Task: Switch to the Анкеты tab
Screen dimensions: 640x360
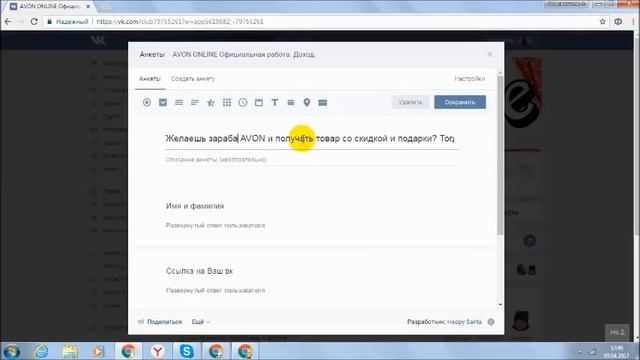Action: pos(150,79)
